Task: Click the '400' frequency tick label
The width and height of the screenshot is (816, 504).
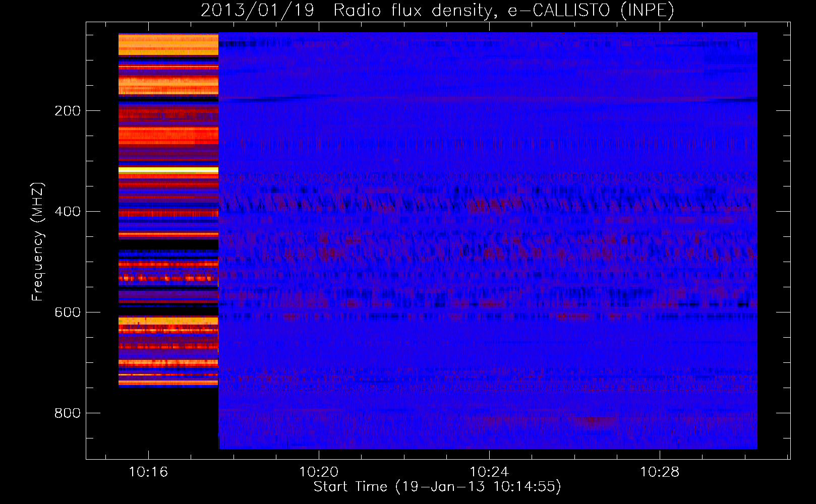Action: click(x=68, y=212)
